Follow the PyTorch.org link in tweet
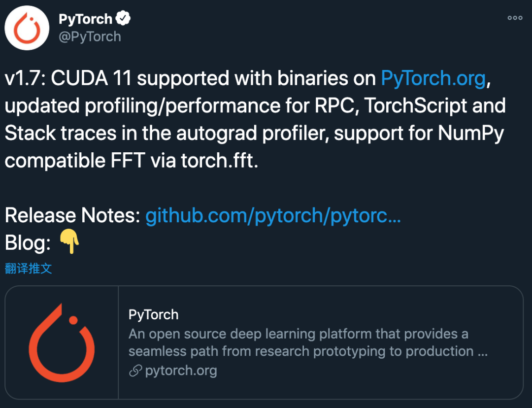Viewport: 532px width, 408px height. 433,78
